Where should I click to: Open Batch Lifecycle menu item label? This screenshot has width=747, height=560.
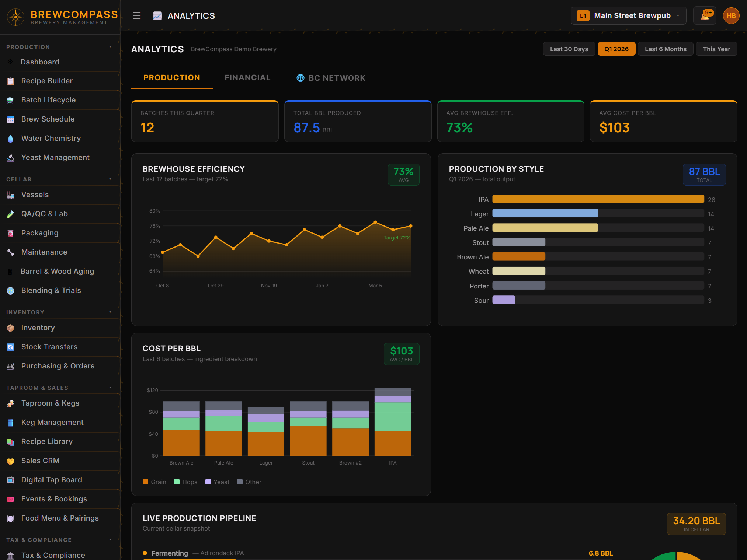coord(48,100)
